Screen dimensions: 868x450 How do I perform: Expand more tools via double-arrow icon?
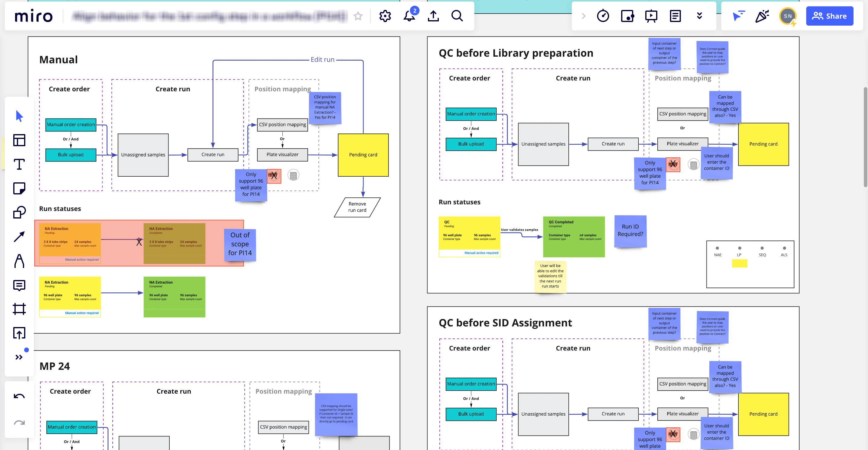coord(19,357)
